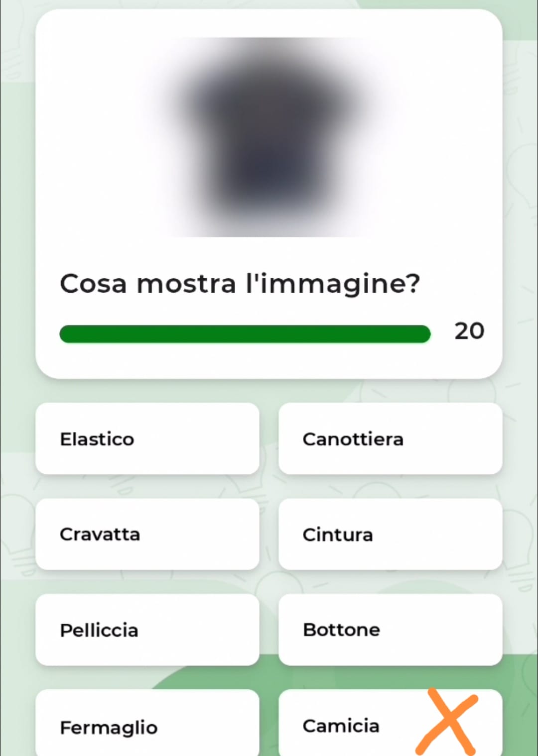Select the Italian answer meaning 'tie'
This screenshot has width=538, height=756.
click(x=147, y=534)
